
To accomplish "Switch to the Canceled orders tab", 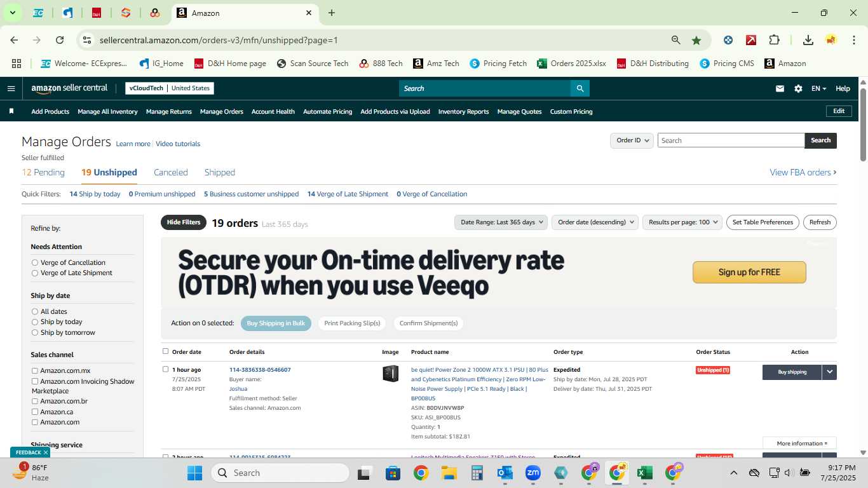I will coord(171,172).
